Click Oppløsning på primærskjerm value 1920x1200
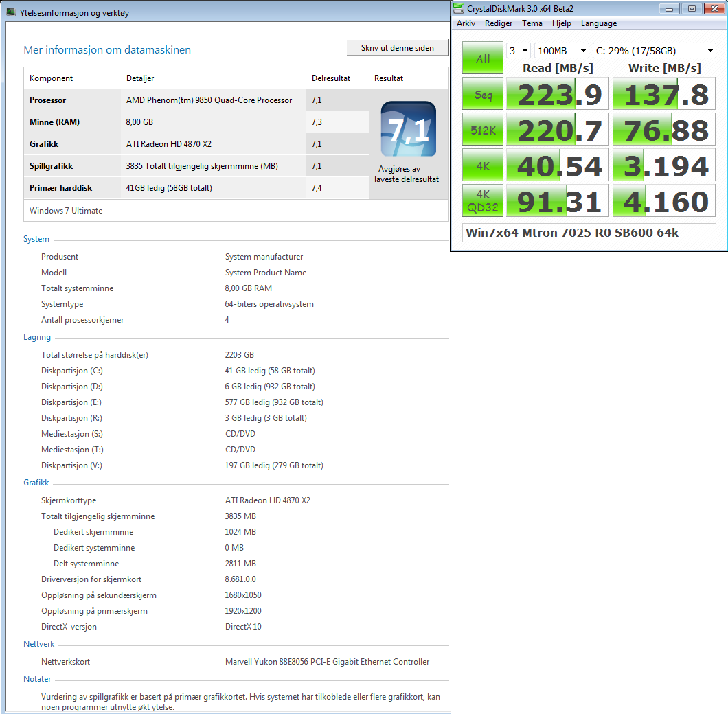Screen dimensions: 728x714 [x=243, y=612]
